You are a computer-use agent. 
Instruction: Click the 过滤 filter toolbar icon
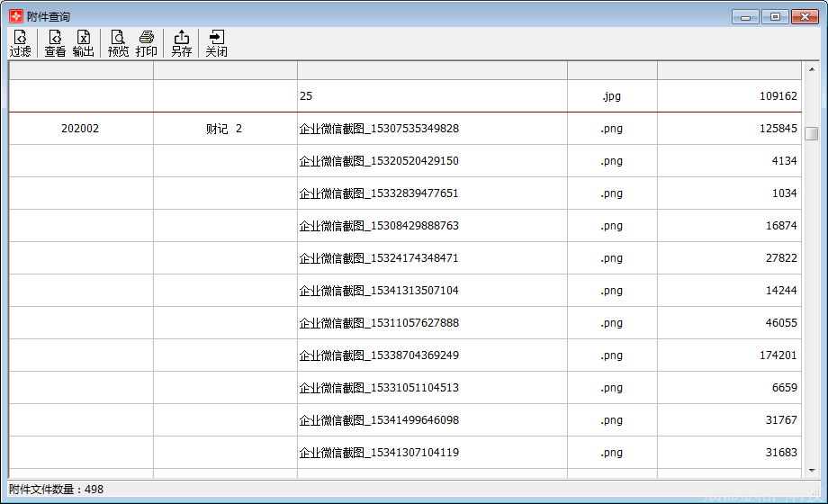tap(20, 43)
